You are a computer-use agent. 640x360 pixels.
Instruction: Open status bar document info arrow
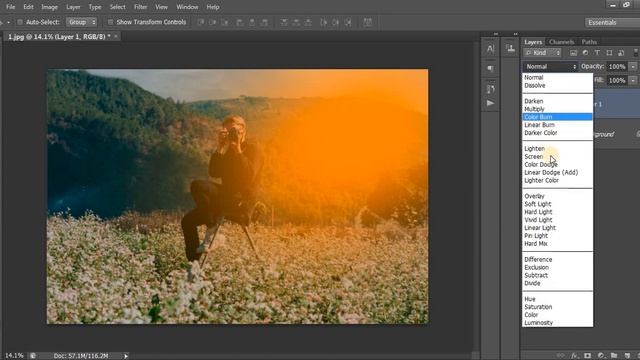(x=126, y=356)
